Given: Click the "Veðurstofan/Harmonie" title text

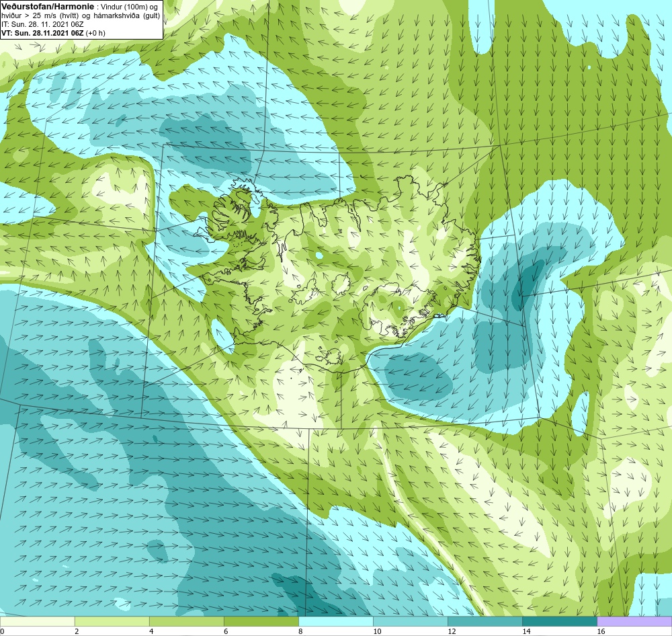Looking at the screenshot, I should tap(48, 7).
